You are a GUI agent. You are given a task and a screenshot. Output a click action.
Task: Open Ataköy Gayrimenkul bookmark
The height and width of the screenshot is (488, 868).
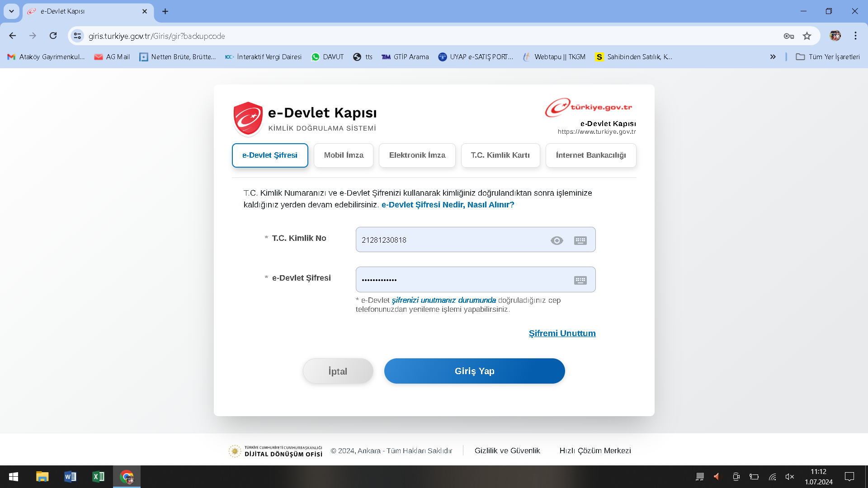46,57
